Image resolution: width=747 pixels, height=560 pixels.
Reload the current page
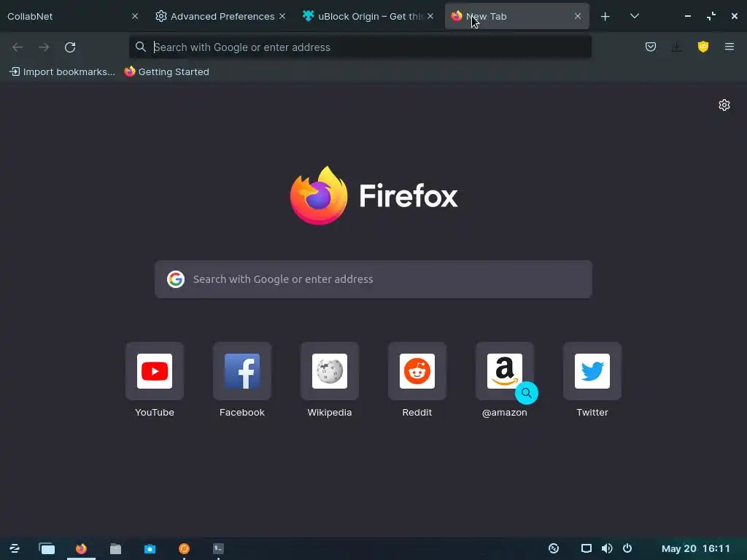70,47
